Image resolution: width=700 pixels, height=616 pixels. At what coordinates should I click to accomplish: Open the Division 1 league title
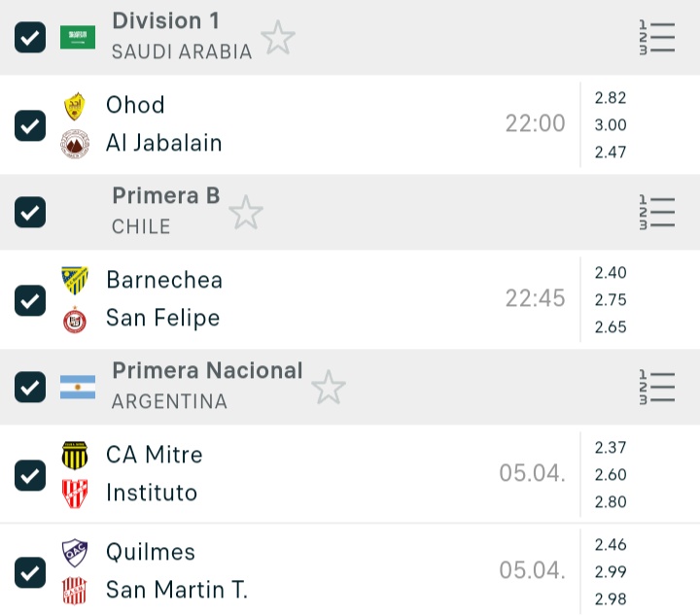point(165,21)
